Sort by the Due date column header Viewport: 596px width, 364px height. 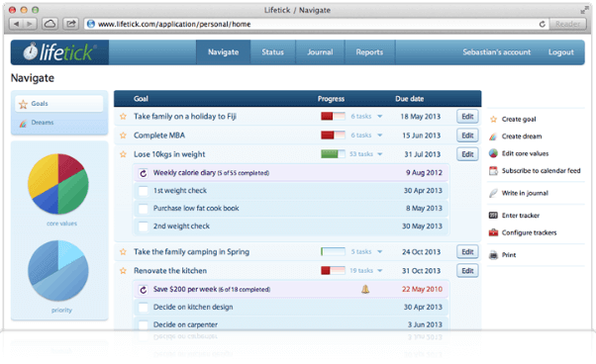pyautogui.click(x=409, y=99)
